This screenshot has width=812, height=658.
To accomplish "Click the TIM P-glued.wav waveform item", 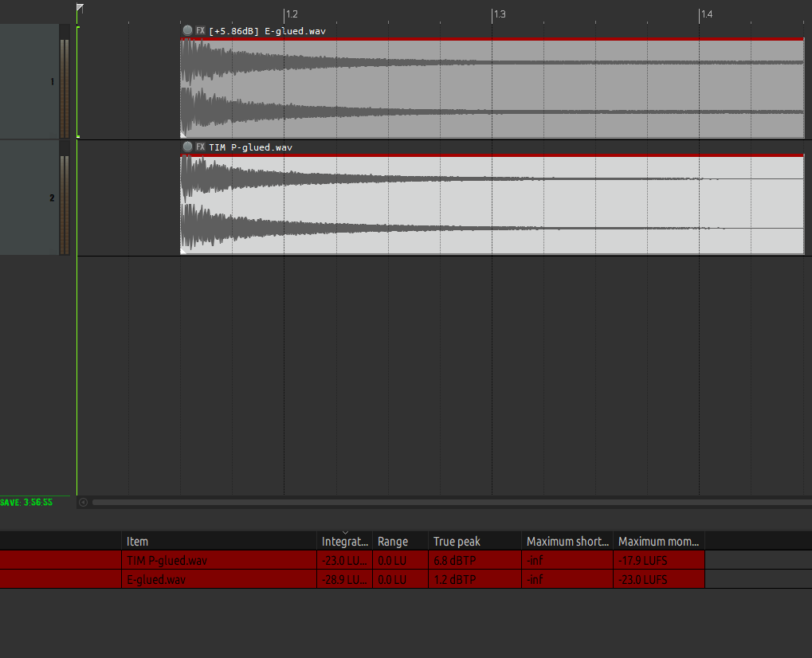I will click(x=492, y=205).
